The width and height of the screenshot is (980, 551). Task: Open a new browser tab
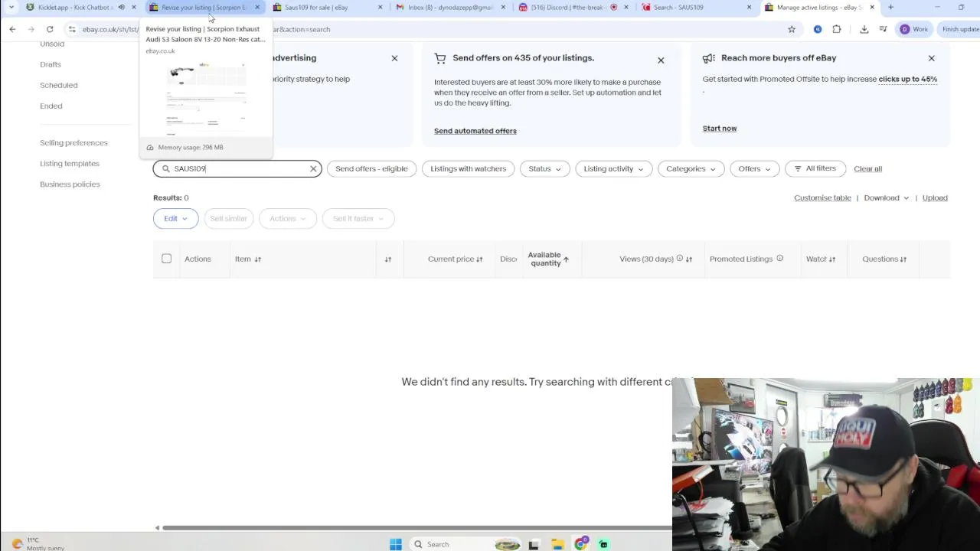pos(890,8)
